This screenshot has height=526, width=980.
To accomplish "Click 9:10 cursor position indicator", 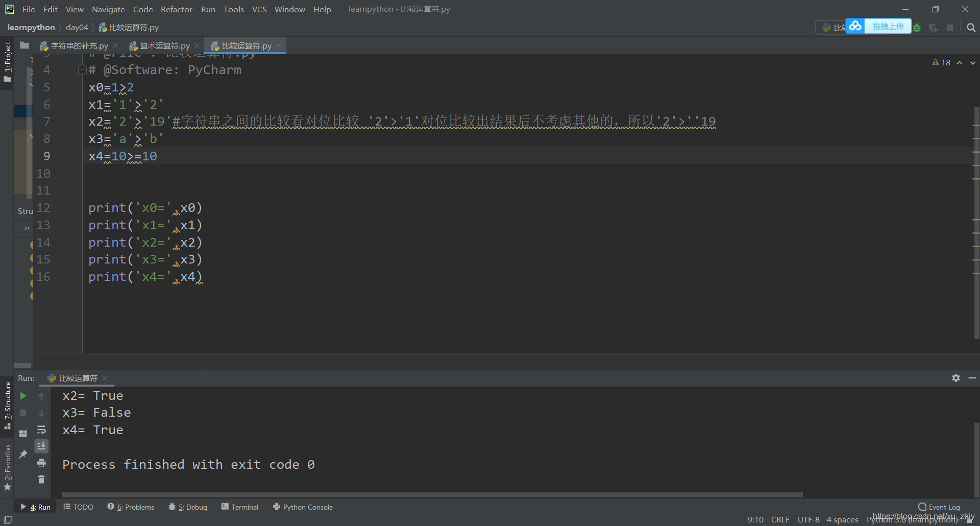I will [x=755, y=519].
